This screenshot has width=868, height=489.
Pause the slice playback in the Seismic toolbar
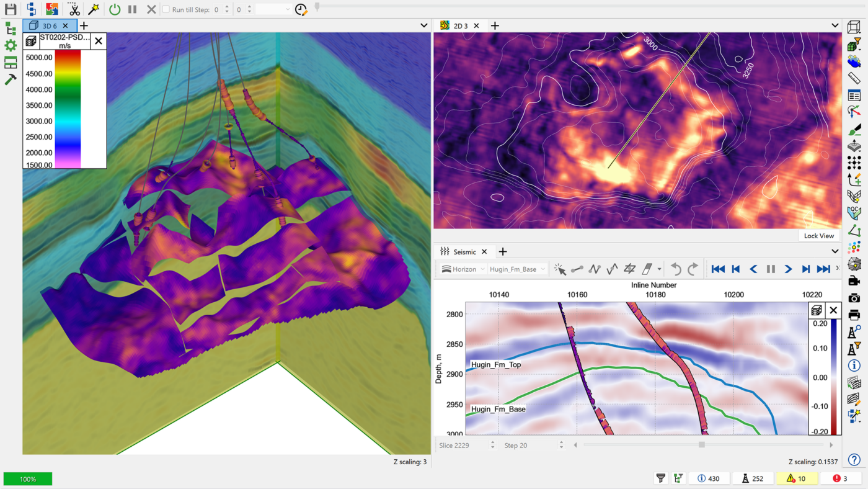(771, 269)
